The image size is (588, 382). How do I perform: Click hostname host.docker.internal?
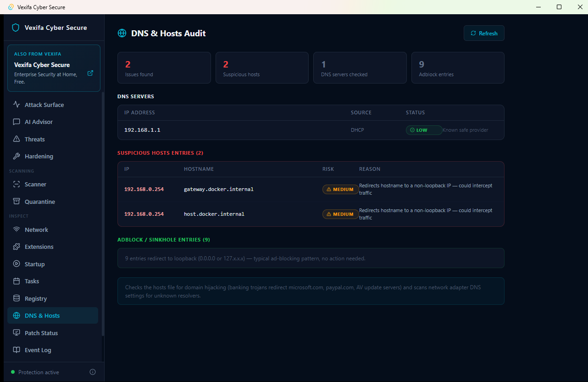pos(214,214)
